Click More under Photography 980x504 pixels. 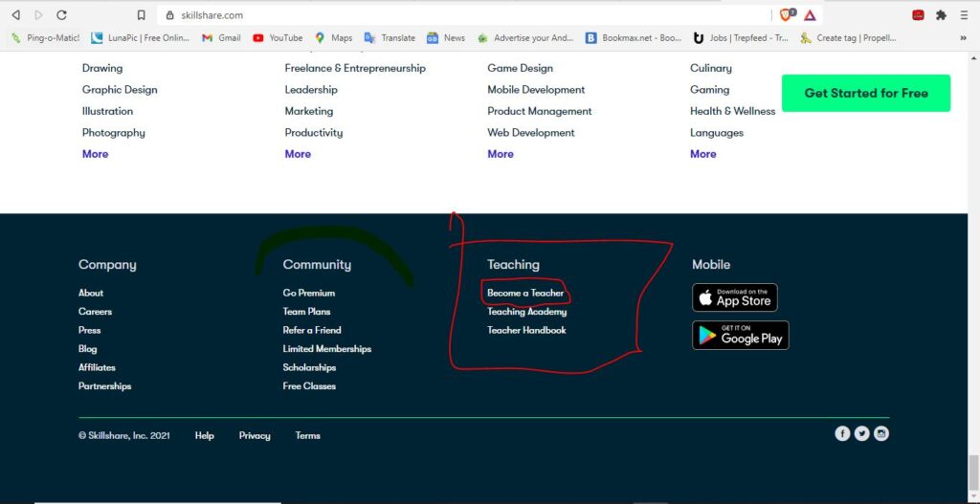tap(95, 154)
